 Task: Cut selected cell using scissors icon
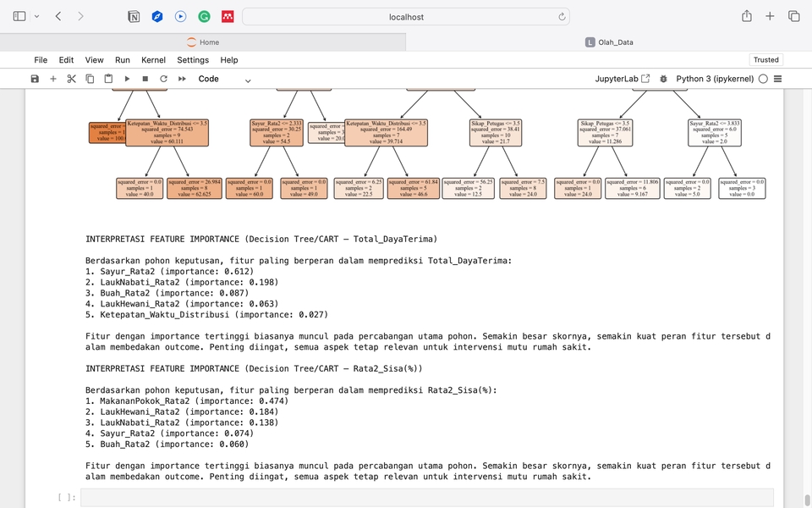(x=72, y=79)
